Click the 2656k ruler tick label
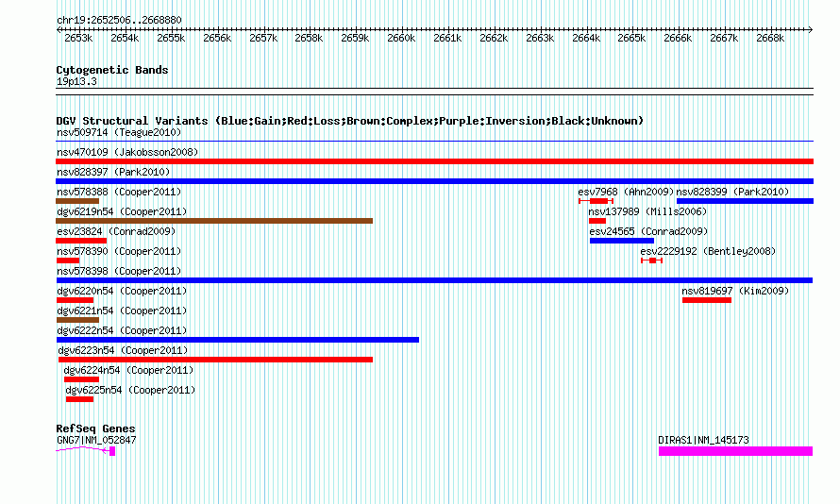 click(x=217, y=38)
